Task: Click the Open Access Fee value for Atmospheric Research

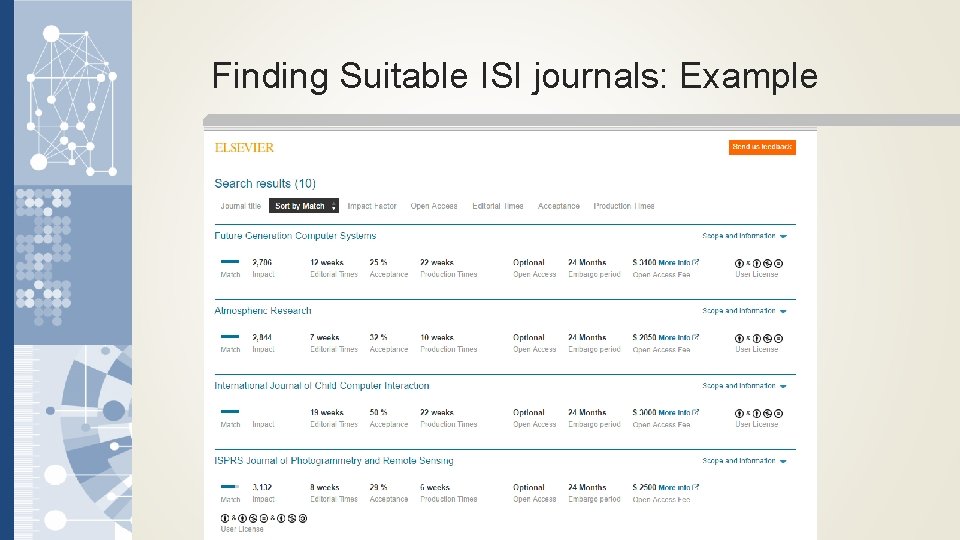Action: coord(644,337)
